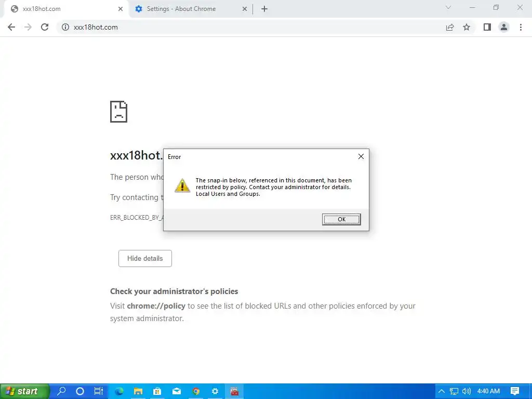Open the Windows start menu
Image resolution: width=532 pixels, height=399 pixels.
[x=24, y=391]
